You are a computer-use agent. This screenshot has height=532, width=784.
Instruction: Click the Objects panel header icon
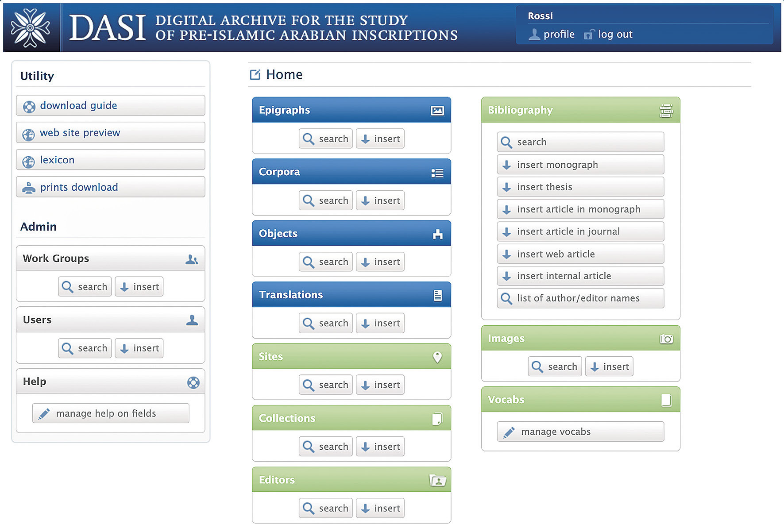pyautogui.click(x=437, y=234)
